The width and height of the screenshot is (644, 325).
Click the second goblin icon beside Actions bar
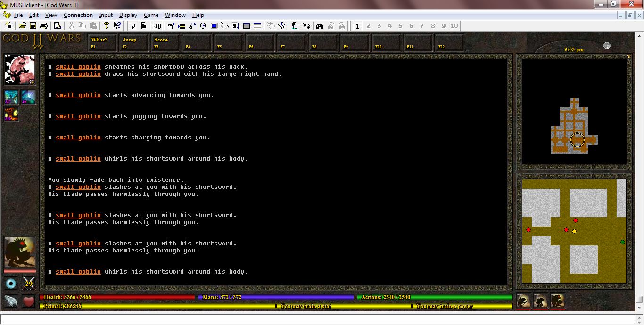(541, 301)
